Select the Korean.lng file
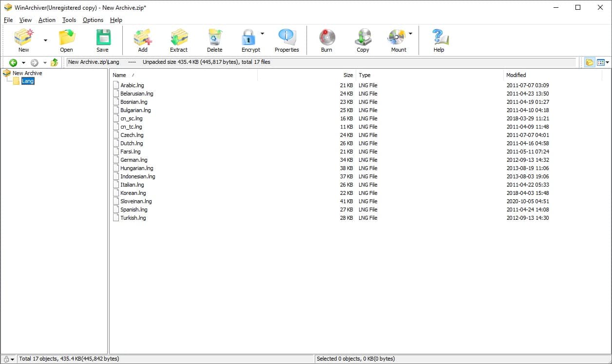612x364 pixels. (x=133, y=193)
